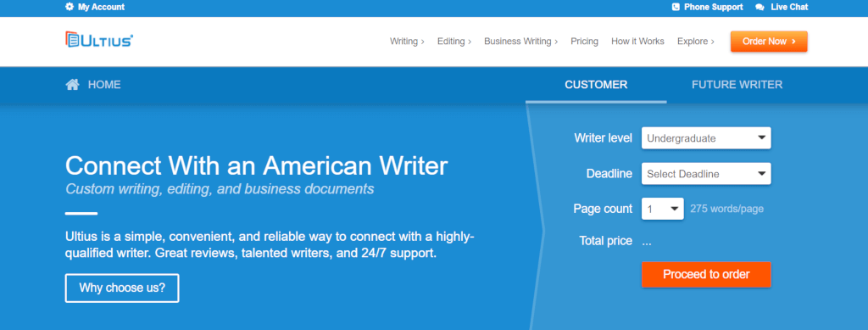
Task: Start a Live Chat session
Action: tap(789, 7)
